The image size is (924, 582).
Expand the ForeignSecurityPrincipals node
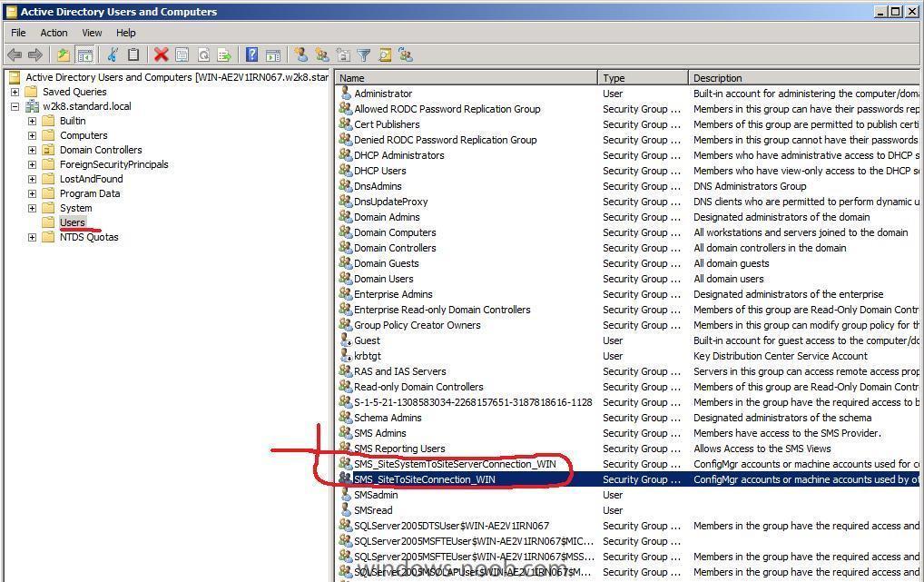32,164
